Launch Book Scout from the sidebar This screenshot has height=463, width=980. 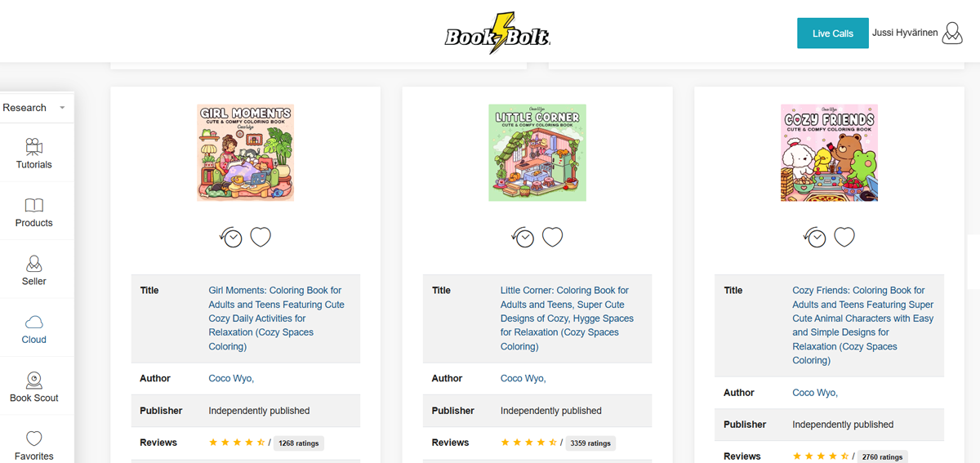point(34,387)
